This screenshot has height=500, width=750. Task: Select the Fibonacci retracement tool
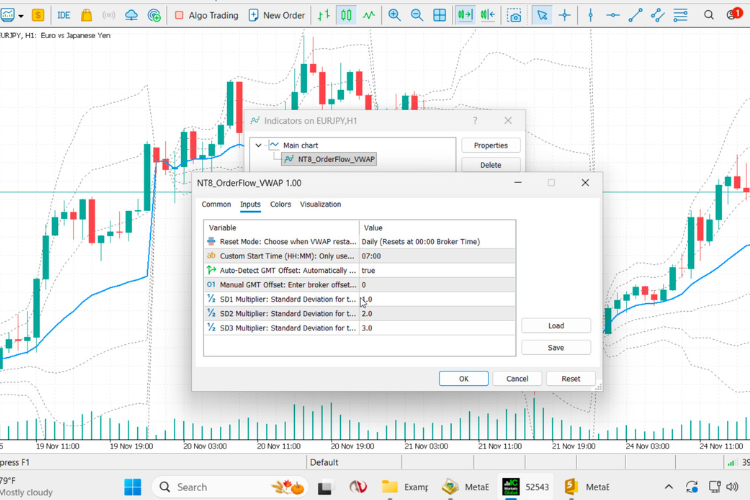680,15
